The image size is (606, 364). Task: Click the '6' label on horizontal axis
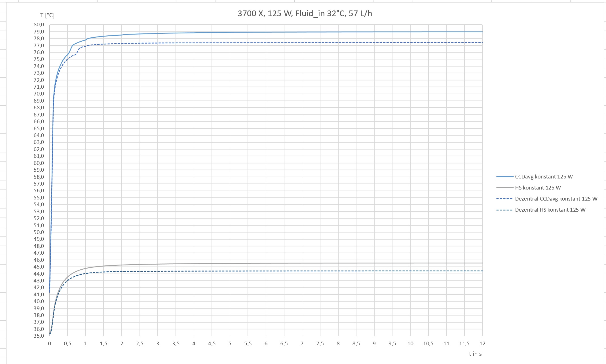266,344
